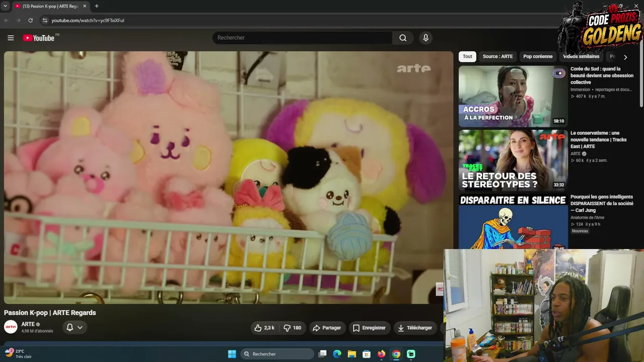Dislike the video with 180 thumbs-down
Screen dimensions: 644x362
click(292, 328)
